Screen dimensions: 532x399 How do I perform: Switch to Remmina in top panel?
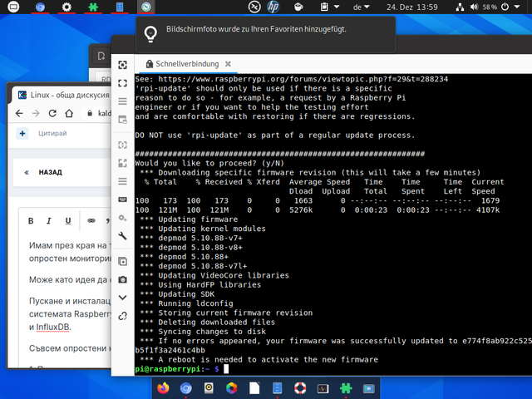[x=146, y=7]
